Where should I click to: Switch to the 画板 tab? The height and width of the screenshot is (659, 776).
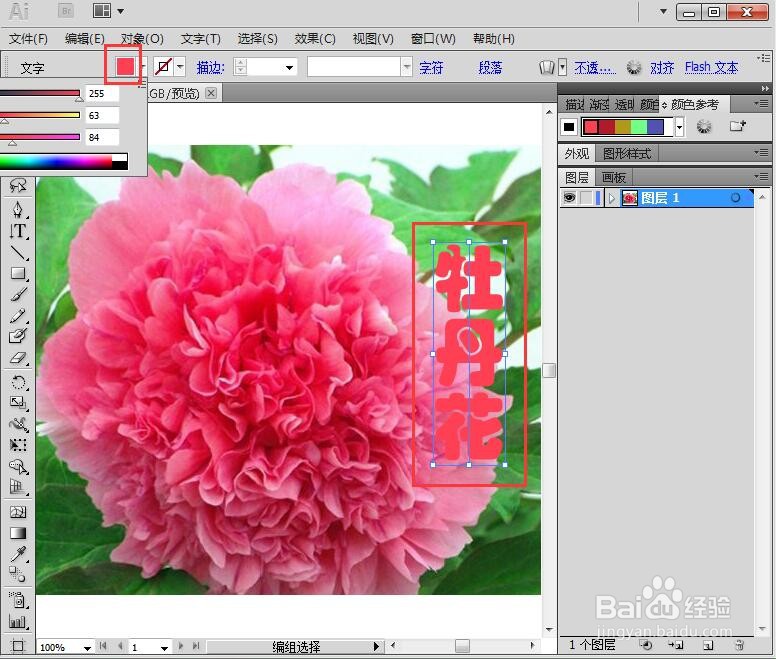(614, 177)
